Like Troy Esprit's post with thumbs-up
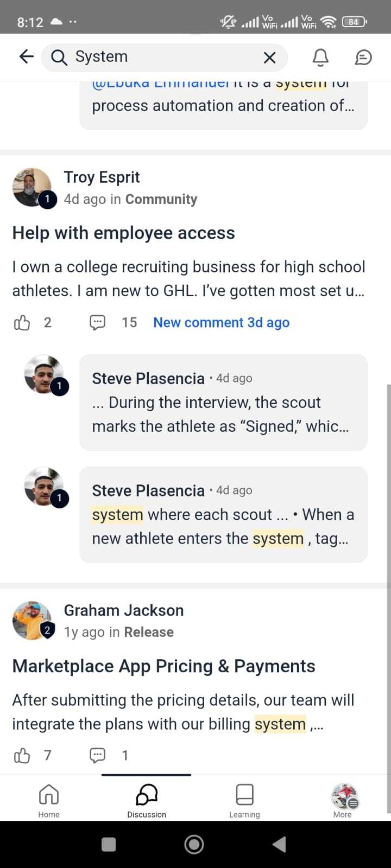Screen dimensions: 391x868 tap(22, 323)
